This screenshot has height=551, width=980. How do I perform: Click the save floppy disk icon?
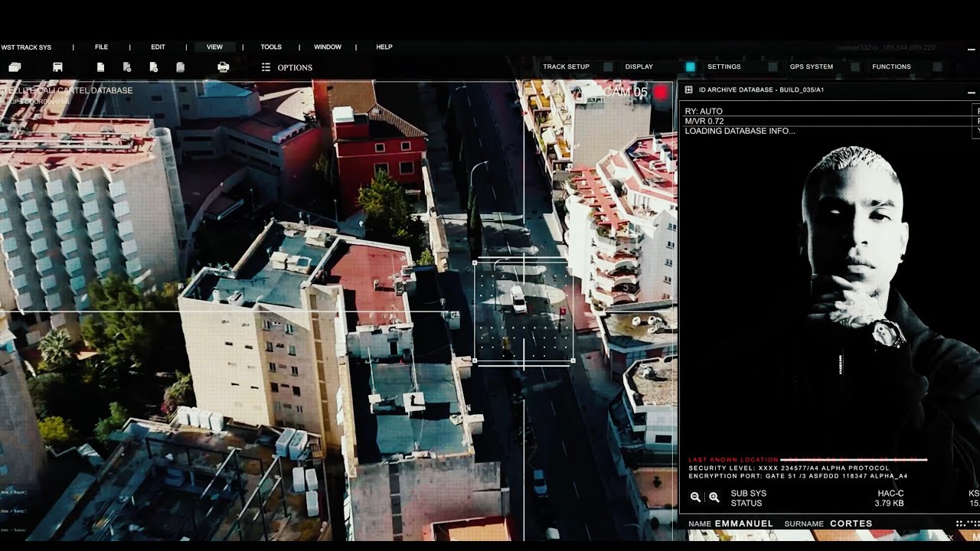click(57, 67)
